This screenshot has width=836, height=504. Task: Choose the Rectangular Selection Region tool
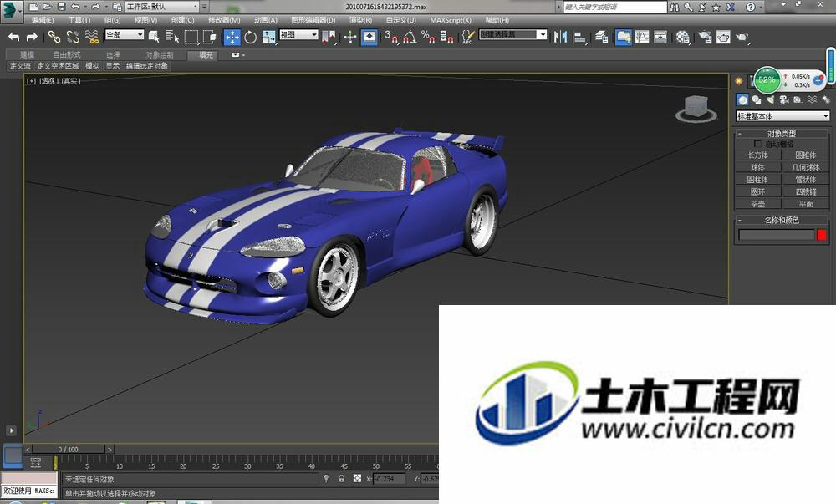191,37
